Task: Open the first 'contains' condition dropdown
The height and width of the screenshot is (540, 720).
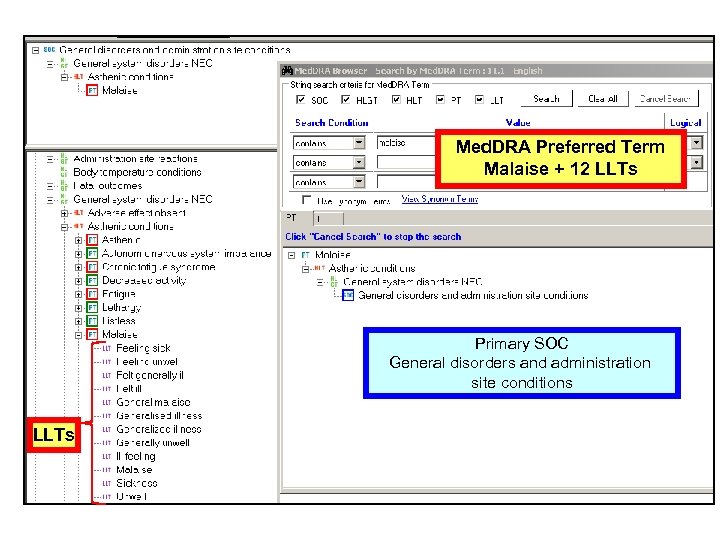Action: [359, 143]
